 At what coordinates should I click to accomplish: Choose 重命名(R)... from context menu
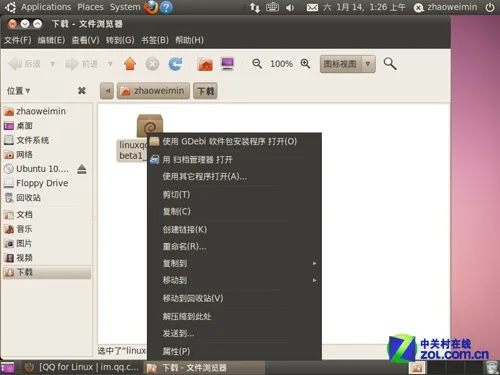(x=234, y=247)
